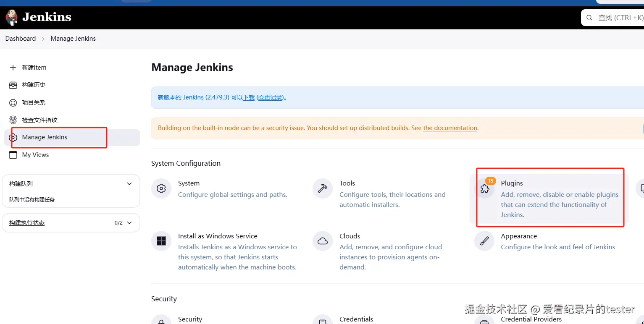Open 'the documentation' link
Image resolution: width=644 pixels, height=324 pixels.
pyautogui.click(x=450, y=128)
